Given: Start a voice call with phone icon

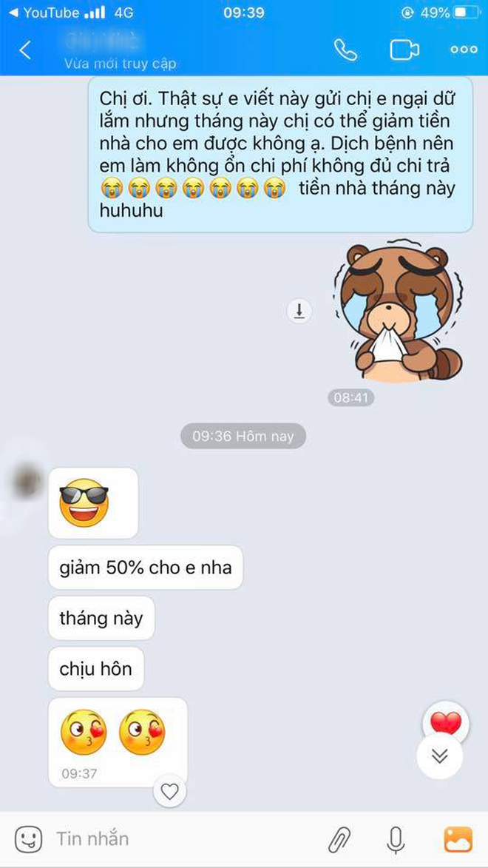Looking at the screenshot, I should 346,50.
